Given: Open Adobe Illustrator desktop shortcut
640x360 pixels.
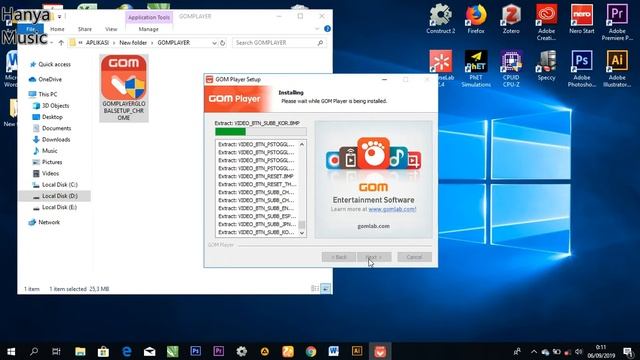Looking at the screenshot, I should coord(617,69).
